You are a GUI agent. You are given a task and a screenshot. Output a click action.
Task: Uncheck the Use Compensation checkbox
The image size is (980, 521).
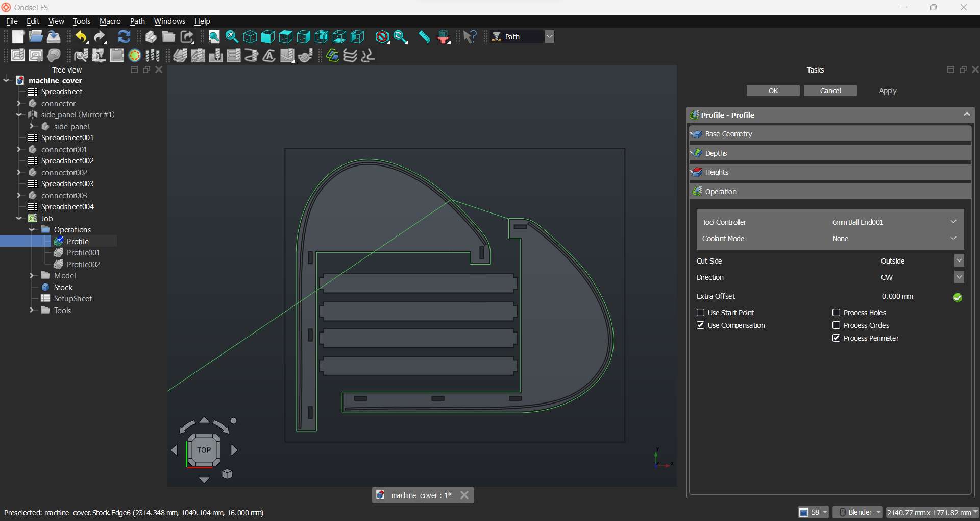point(701,325)
